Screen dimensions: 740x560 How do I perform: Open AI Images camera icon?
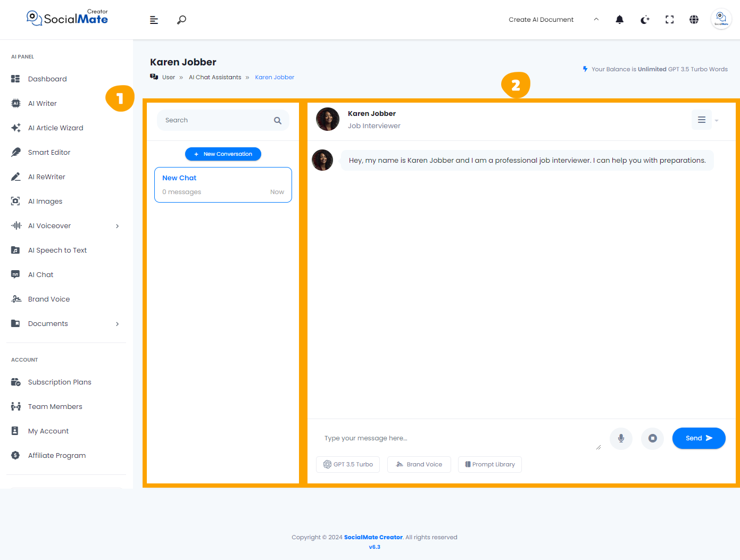(15, 201)
